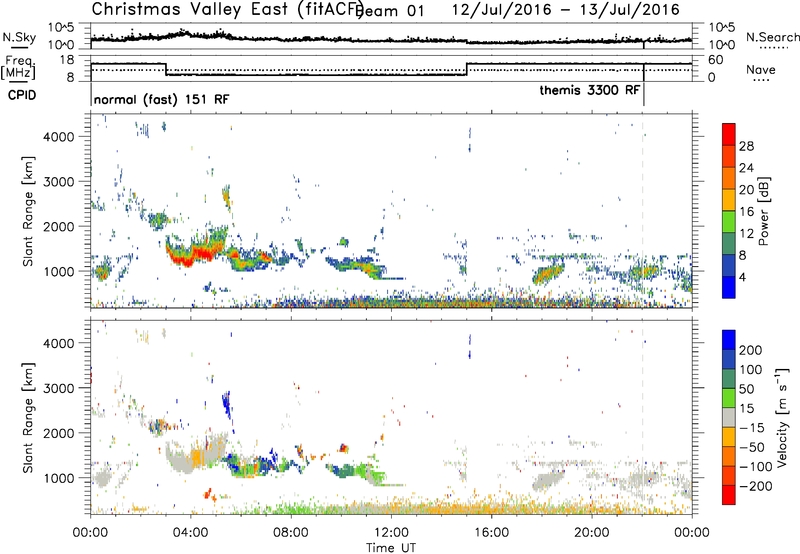Click the '-100' label on Velocity colorbar
Image resolution: width=800 pixels, height=554 pixels.
[755, 466]
